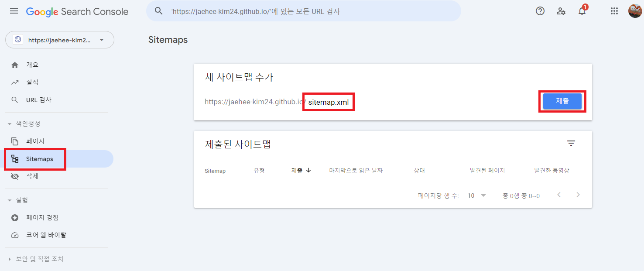Viewport: 644px width, 271px height.
Task: Click the Sitemap column header
Action: coord(215,171)
